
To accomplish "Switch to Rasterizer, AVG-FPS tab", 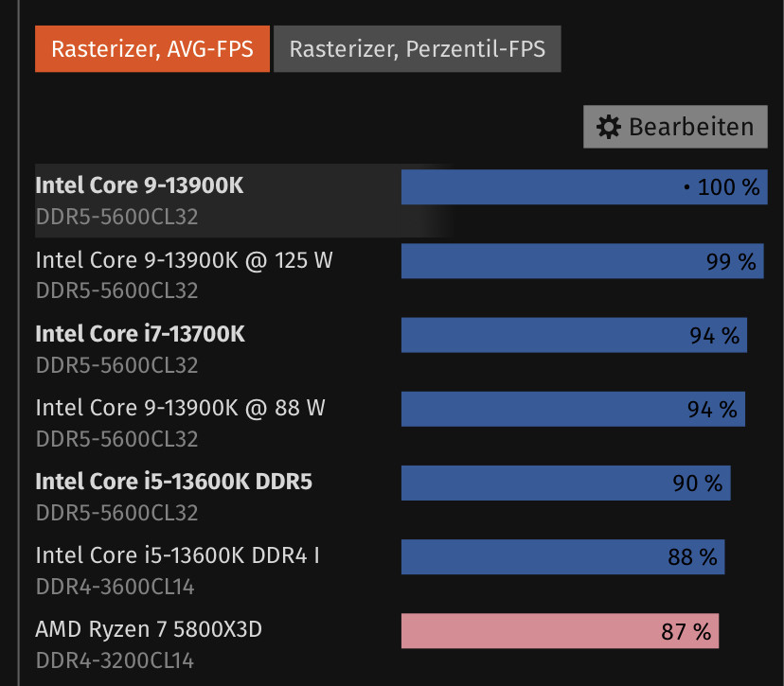I will click(x=152, y=49).
